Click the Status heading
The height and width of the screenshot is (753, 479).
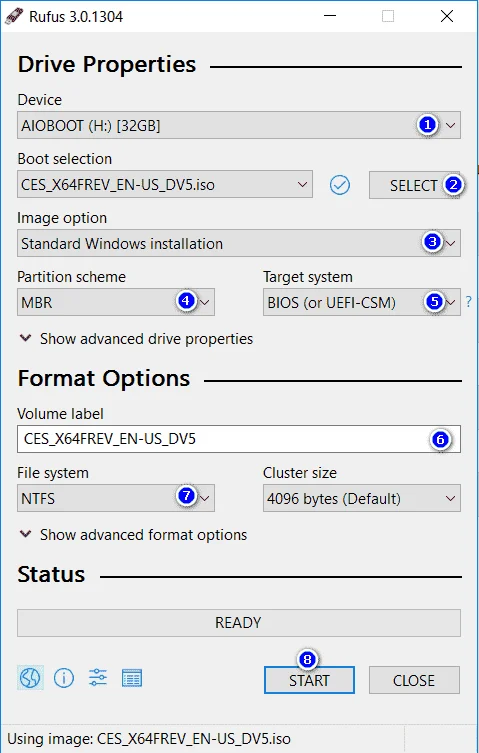(x=51, y=574)
